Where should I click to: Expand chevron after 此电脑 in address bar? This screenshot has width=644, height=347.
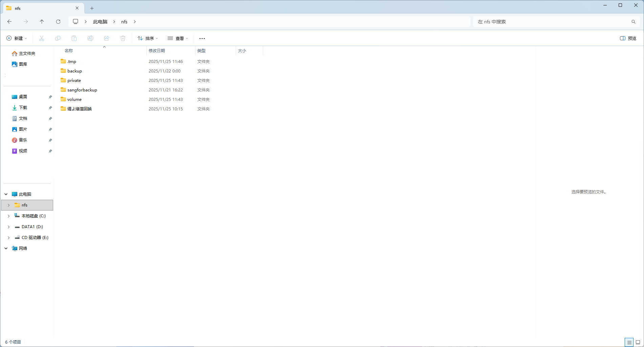[114, 22]
